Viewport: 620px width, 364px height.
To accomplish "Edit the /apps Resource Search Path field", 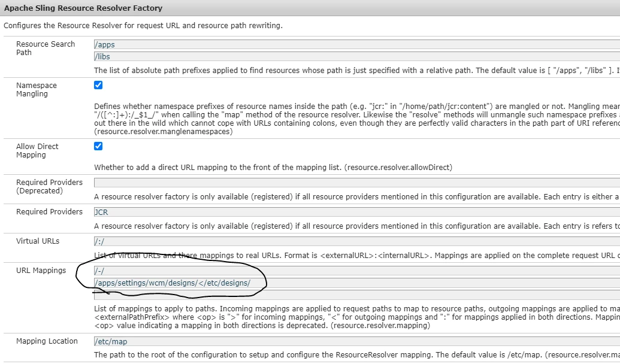I will 356,44.
